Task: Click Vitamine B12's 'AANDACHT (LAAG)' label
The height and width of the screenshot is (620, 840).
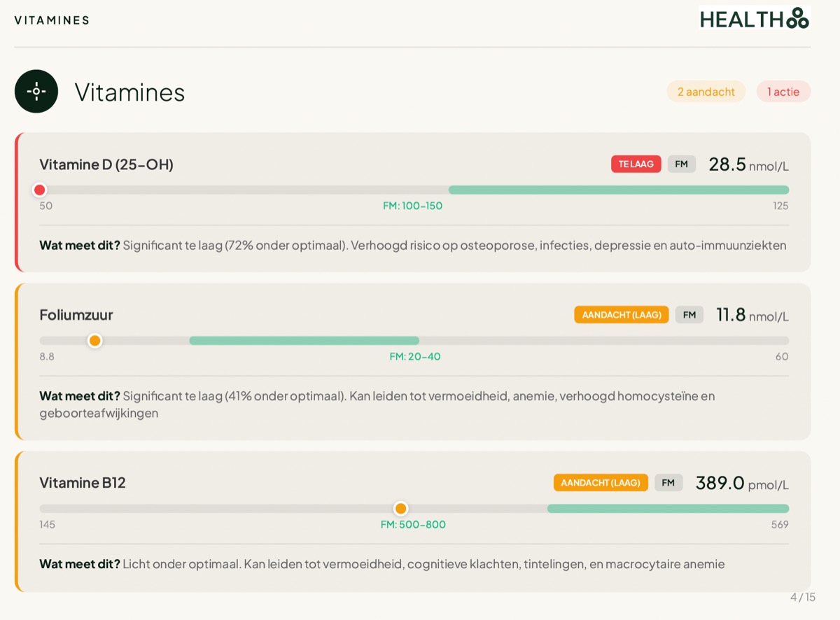Action: [601, 483]
